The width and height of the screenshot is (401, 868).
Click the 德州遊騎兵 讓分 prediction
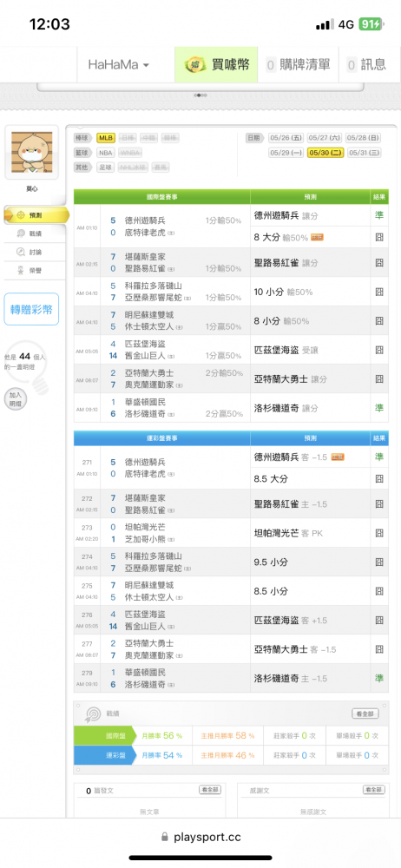(x=286, y=215)
